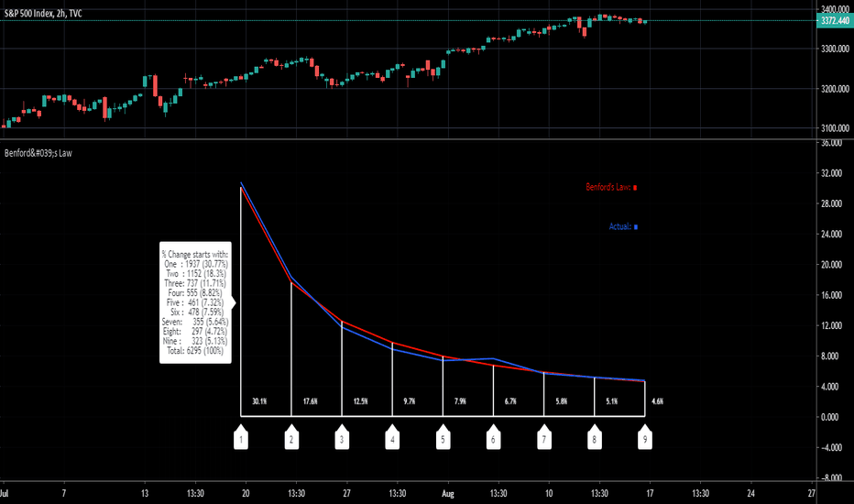This screenshot has height=504, width=854.
Task: Click the digit 7 label marker below the curve
Action: pyautogui.click(x=544, y=437)
